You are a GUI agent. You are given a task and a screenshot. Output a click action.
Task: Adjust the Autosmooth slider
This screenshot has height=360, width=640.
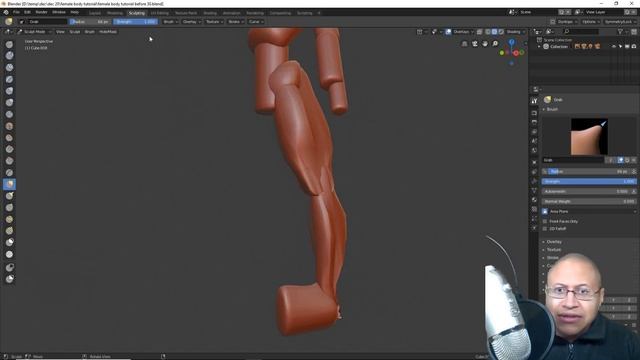tap(586, 191)
